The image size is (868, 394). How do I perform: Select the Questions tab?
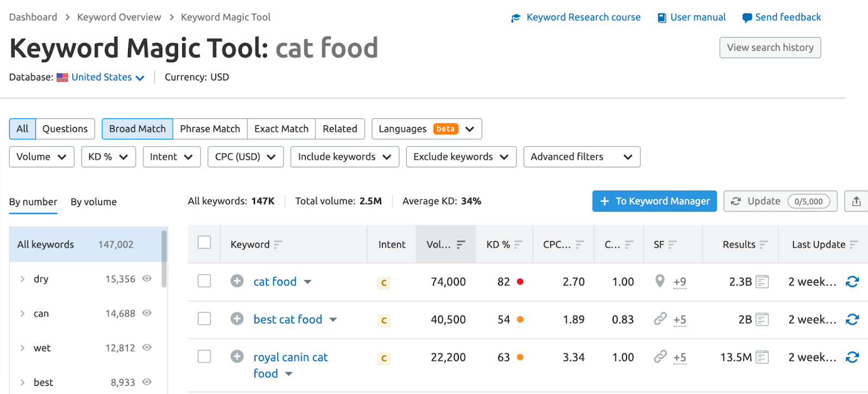pos(65,129)
